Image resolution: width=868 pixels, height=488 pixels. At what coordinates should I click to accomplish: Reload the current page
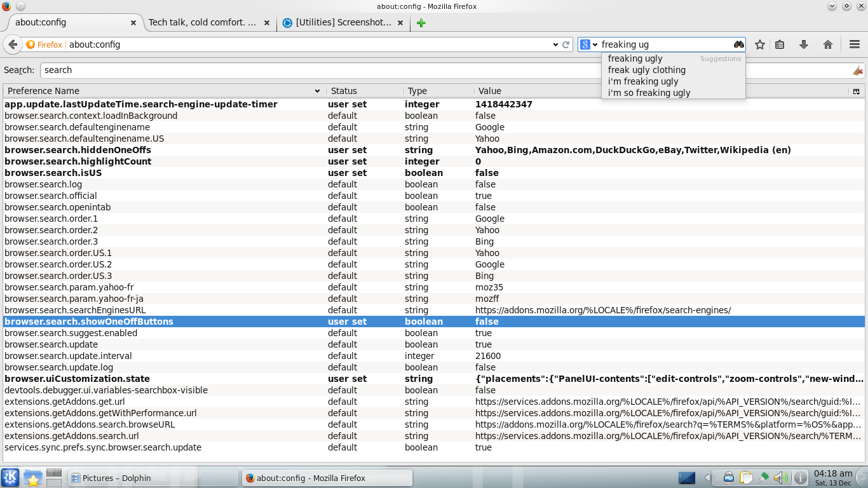click(x=566, y=44)
